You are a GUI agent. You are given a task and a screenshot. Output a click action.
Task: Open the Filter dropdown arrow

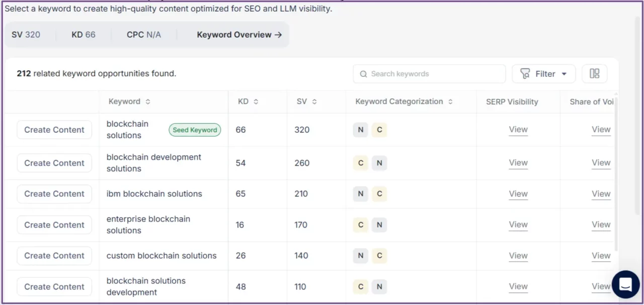pos(564,73)
